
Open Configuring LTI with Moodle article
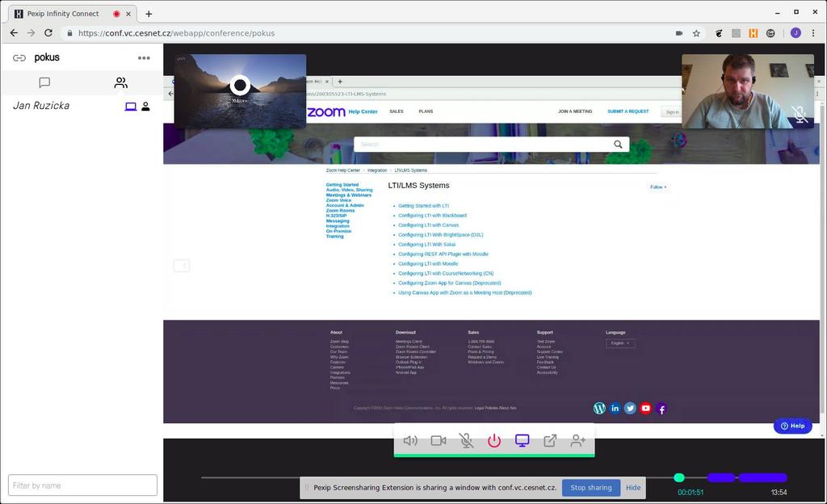[x=428, y=263]
